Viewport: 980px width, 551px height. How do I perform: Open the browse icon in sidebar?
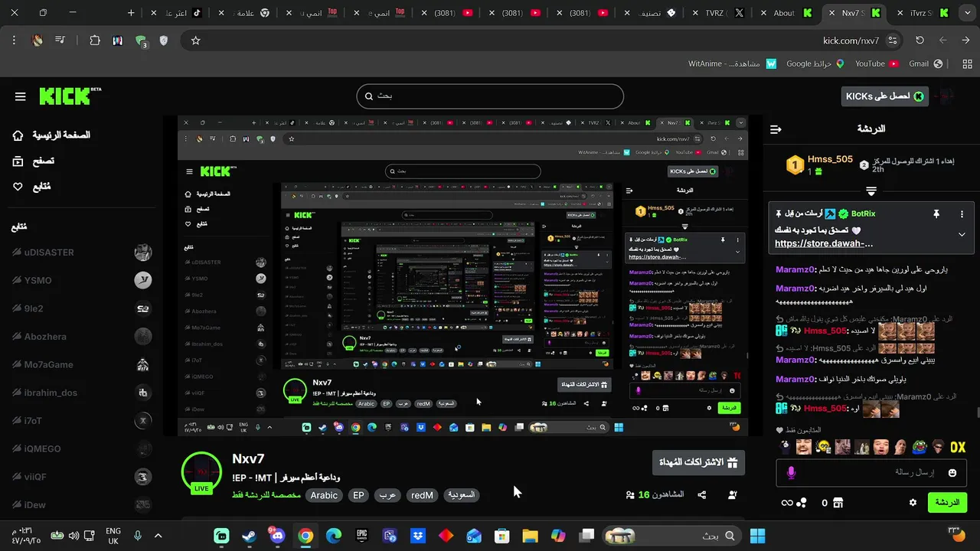coord(18,161)
